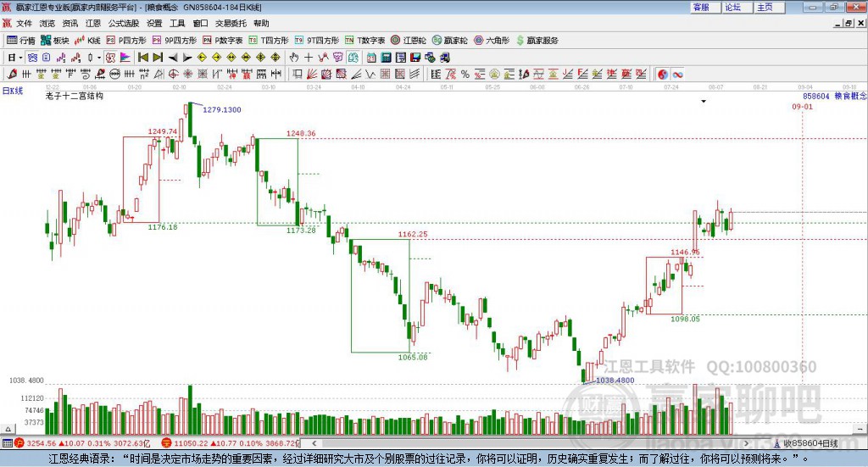Select the hand pan tool
Viewport: 868px width, 467px height.
(294, 58)
